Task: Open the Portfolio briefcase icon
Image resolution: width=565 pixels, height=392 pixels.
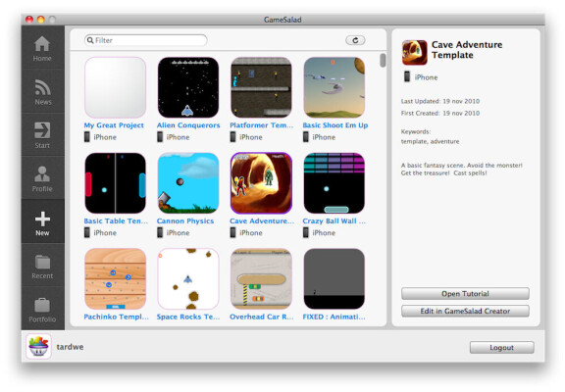Action: (x=42, y=305)
